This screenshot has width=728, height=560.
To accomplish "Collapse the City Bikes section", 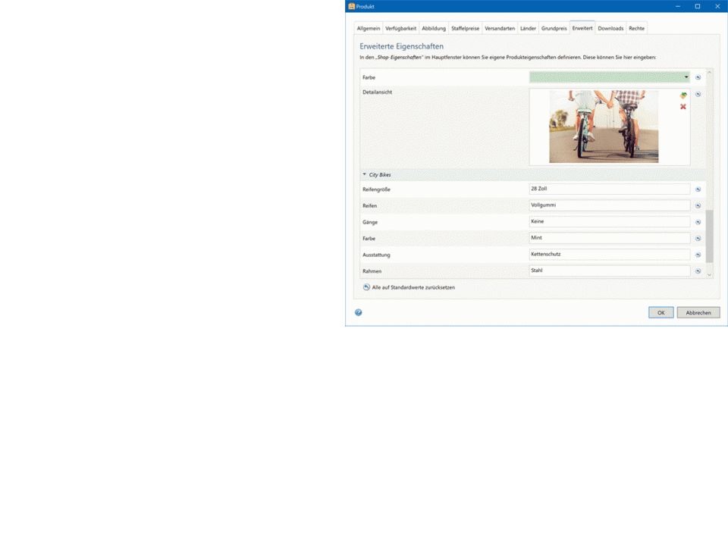I will 364,175.
